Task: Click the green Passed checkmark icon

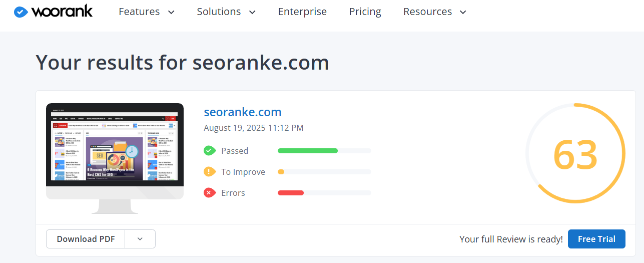Action: (x=210, y=151)
